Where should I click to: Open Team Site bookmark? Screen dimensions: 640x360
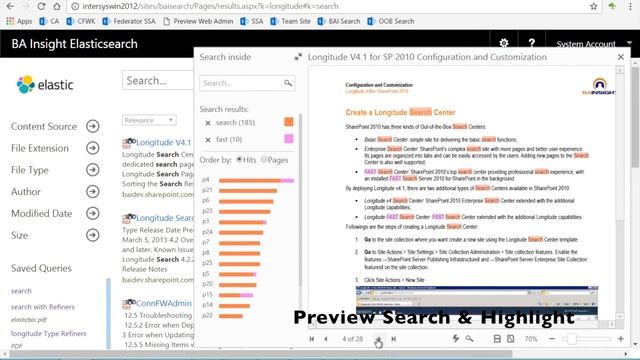(x=291, y=21)
